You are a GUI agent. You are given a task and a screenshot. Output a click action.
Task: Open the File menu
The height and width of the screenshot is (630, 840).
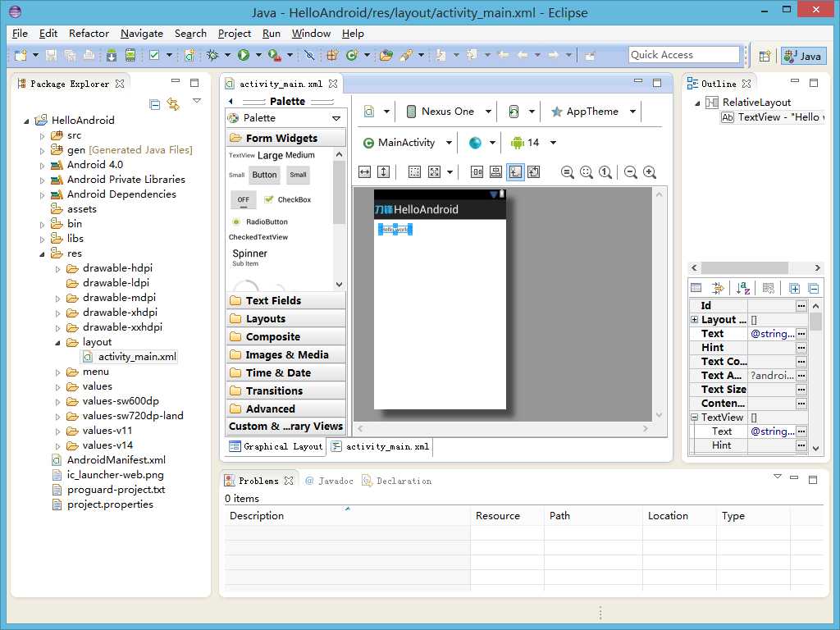(x=20, y=33)
